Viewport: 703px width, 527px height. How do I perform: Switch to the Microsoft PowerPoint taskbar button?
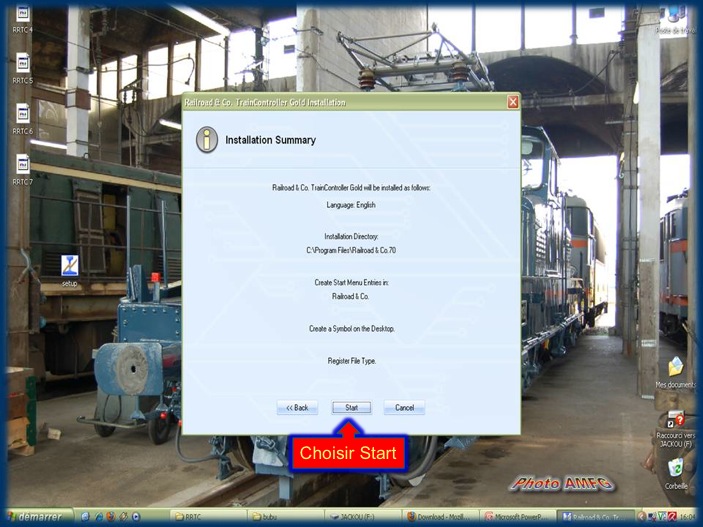(517, 517)
